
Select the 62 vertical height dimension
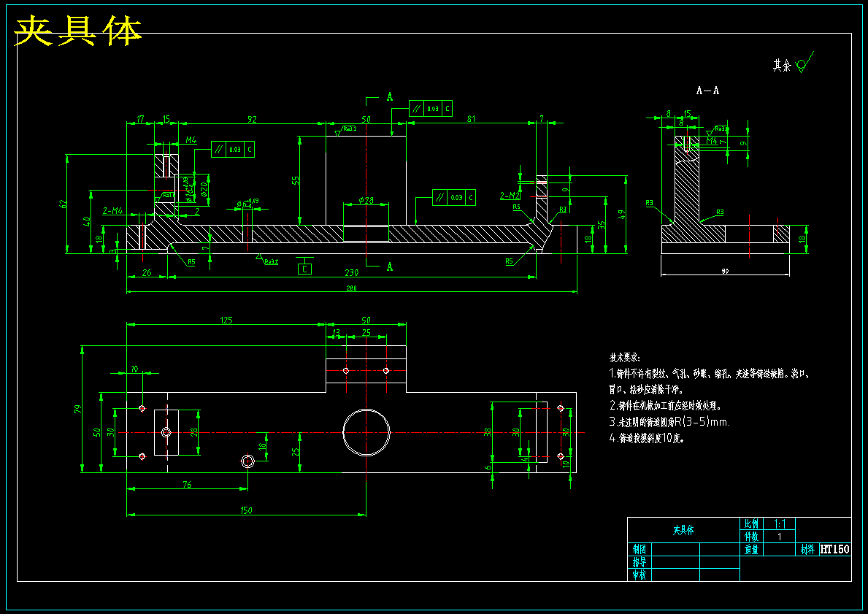tap(63, 204)
